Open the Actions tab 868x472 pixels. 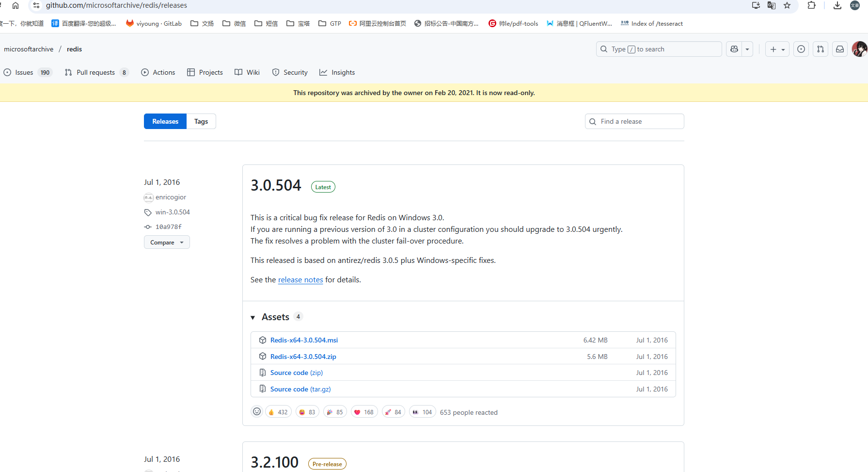[x=158, y=72]
